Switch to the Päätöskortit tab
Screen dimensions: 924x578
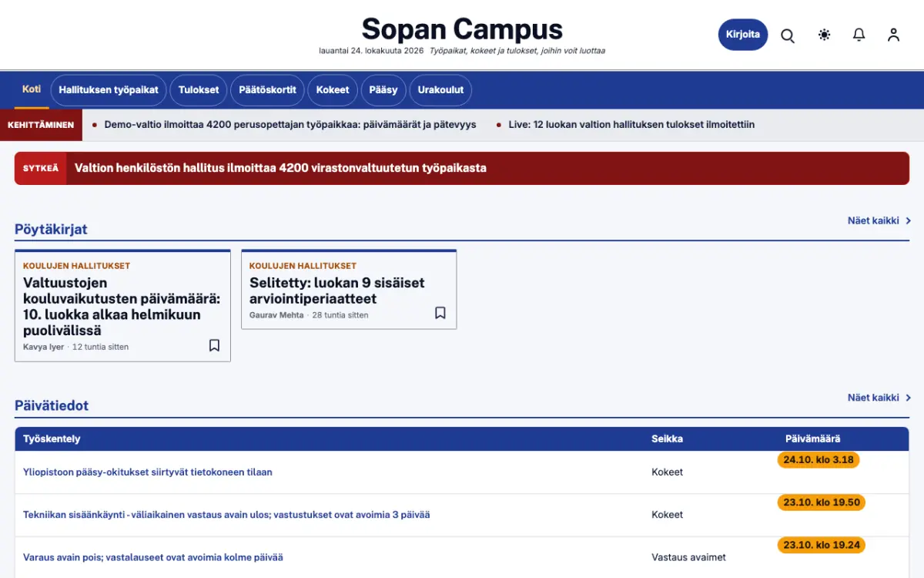268,90
